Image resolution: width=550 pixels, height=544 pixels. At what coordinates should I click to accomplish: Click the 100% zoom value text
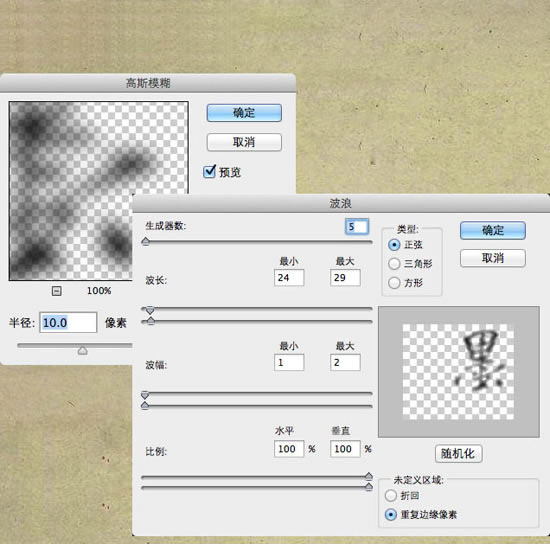(99, 291)
